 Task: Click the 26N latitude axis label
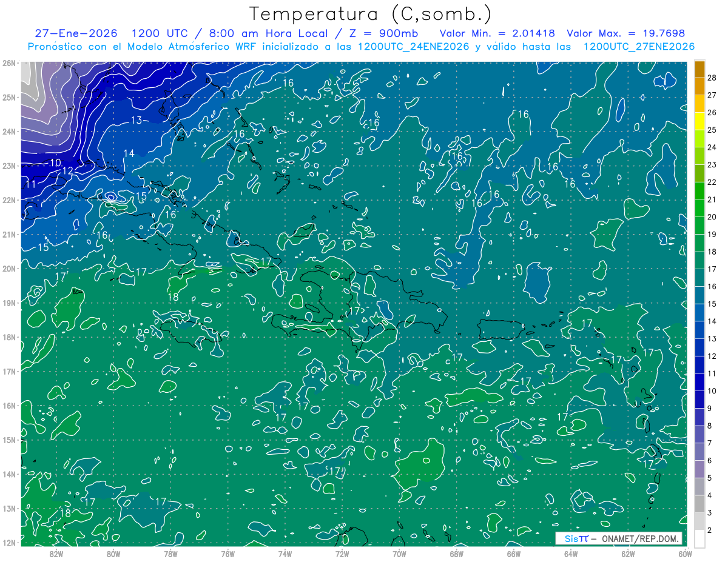(x=8, y=62)
